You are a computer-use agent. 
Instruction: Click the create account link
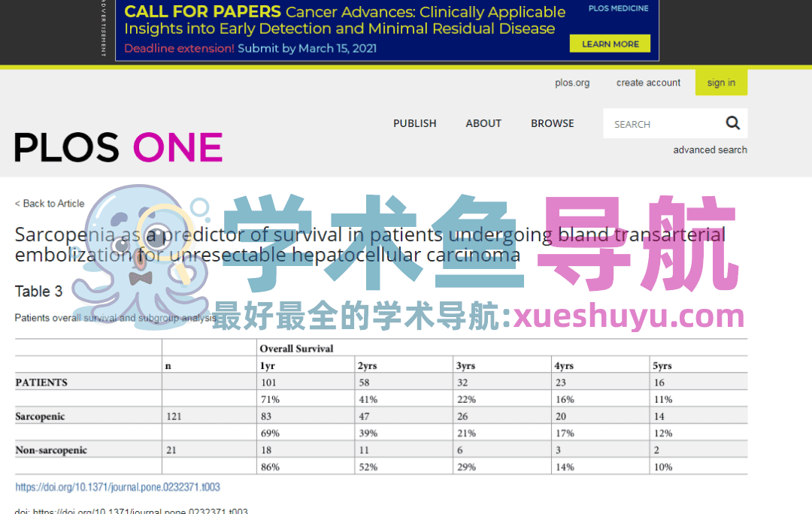click(x=648, y=83)
